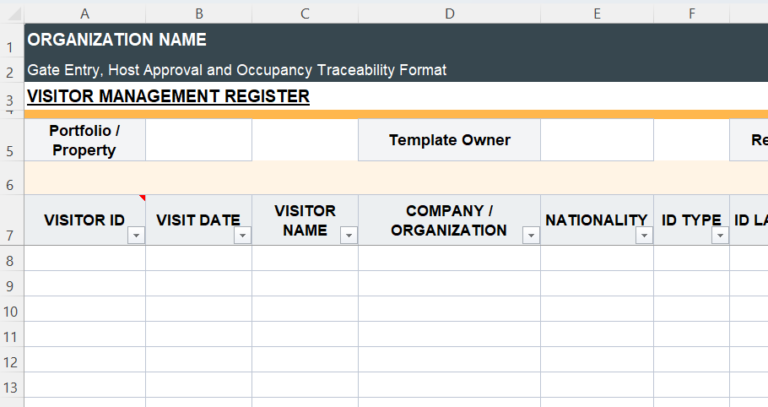Open the VISITOR NAME filter dropdown

349,236
